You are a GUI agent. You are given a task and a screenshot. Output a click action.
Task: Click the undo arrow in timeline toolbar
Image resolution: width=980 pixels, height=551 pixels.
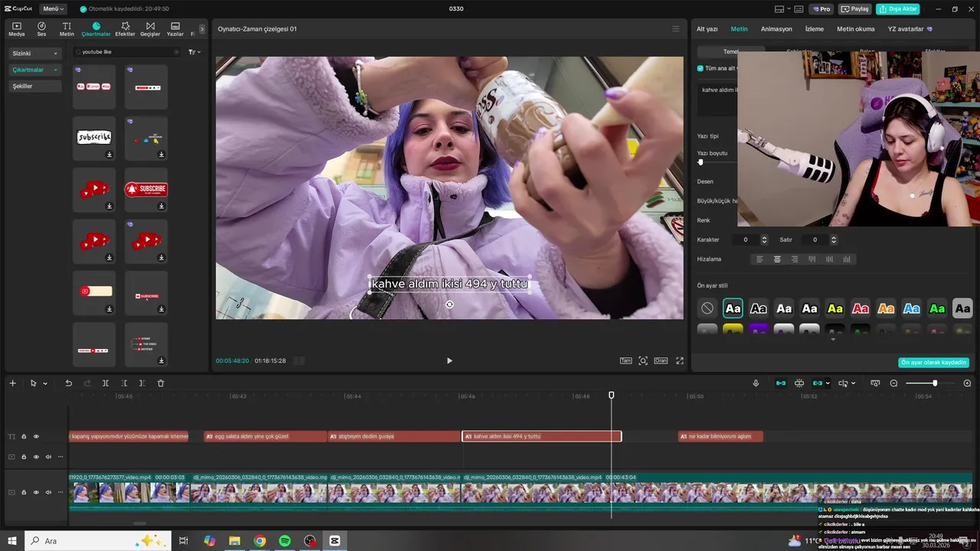coord(68,383)
